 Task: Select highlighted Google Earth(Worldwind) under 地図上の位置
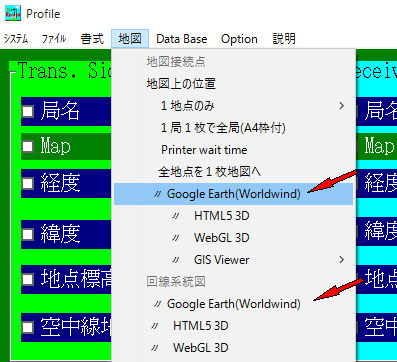pos(233,194)
